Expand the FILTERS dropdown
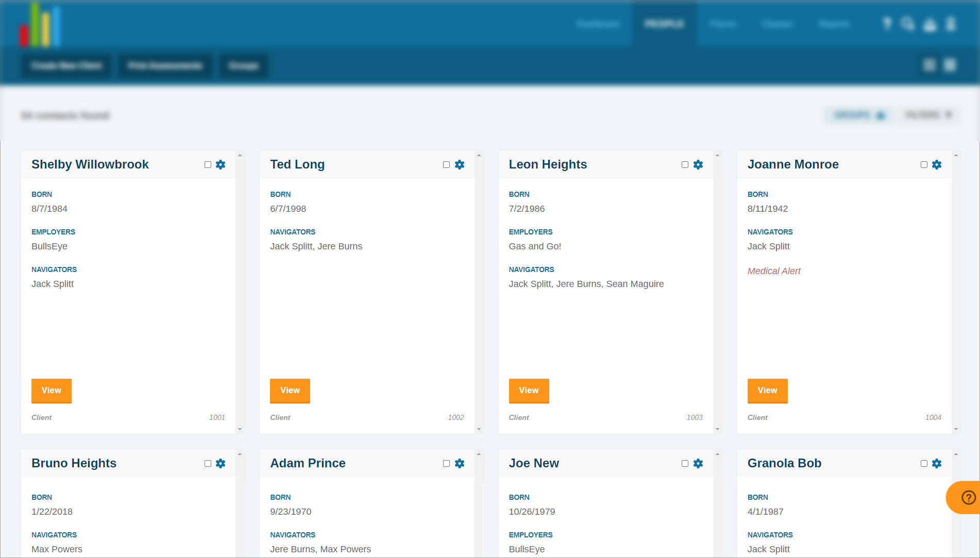Screen dimensions: 980x558 [929, 115]
